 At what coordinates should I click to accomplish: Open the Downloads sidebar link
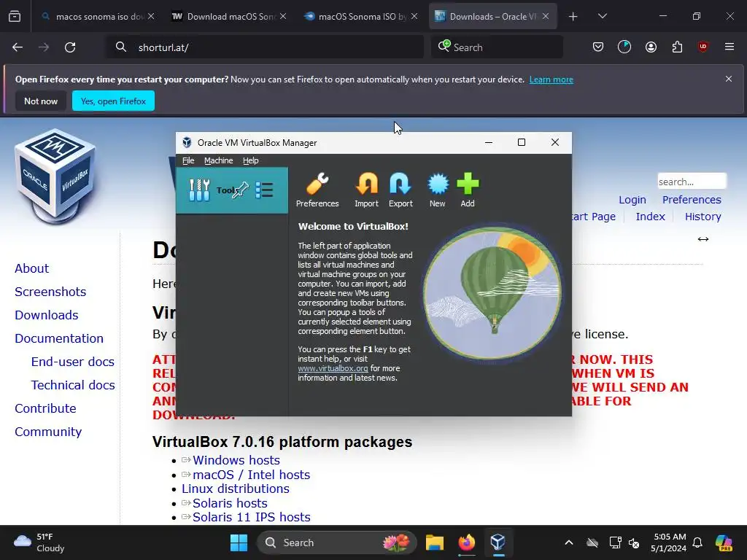[46, 315]
